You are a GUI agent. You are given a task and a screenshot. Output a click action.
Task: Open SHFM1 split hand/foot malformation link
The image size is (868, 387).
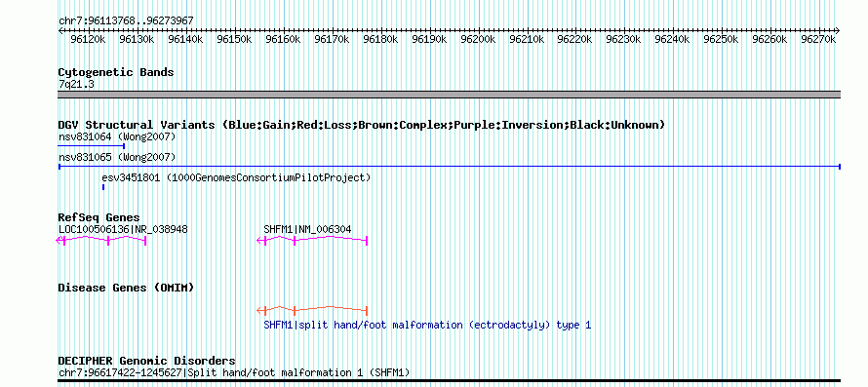pos(427,325)
